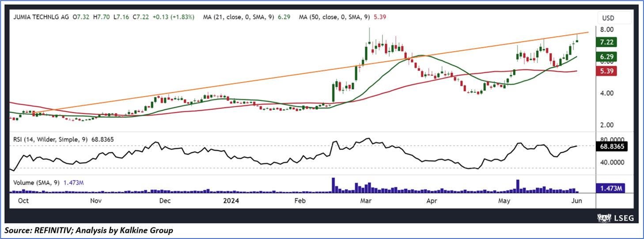Click the Oct label on time axis
This screenshot has width=644, height=239.
(x=23, y=201)
